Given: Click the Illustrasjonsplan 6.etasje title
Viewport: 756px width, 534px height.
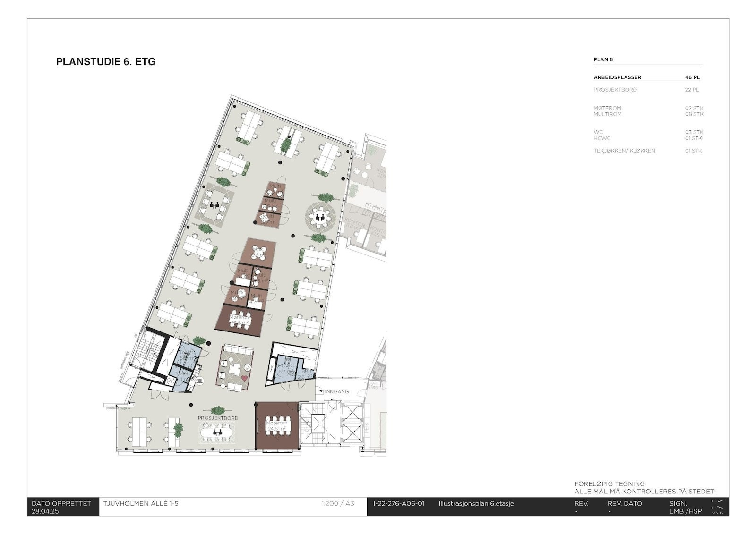Looking at the screenshot, I should tap(476, 503).
